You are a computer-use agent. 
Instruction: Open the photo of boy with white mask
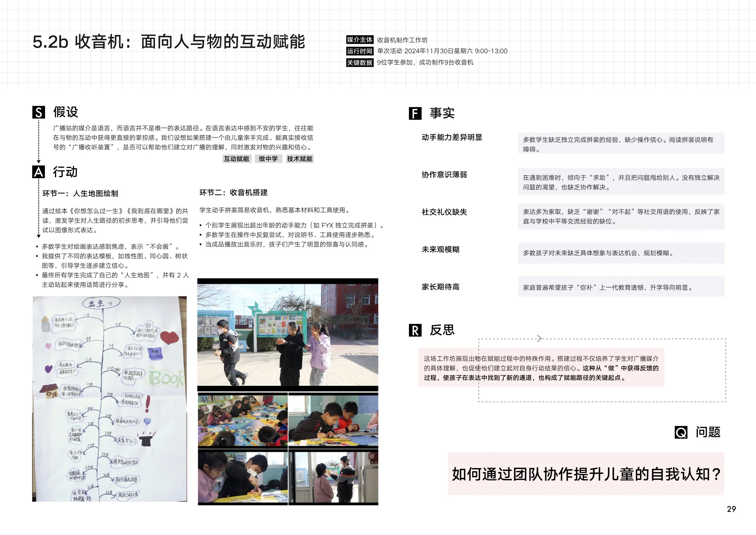(x=243, y=478)
